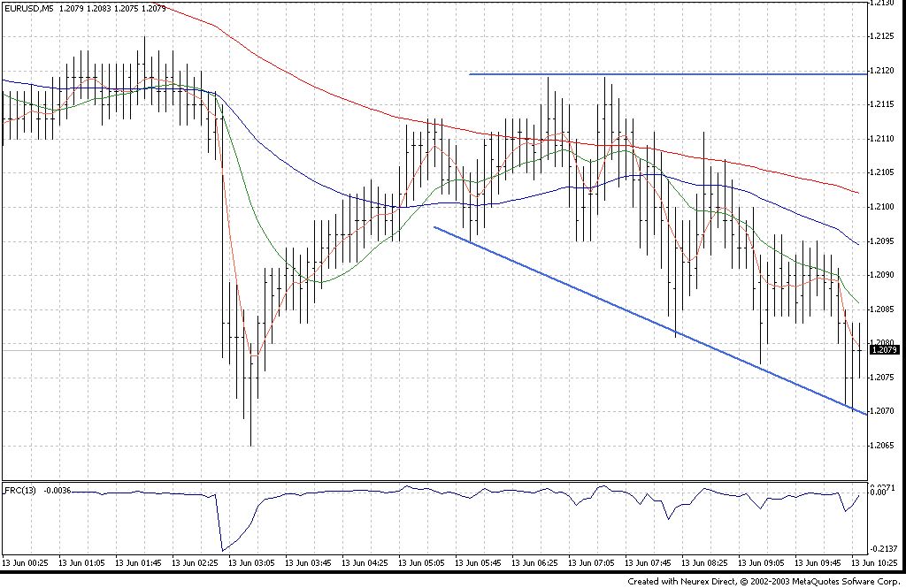This screenshot has width=906, height=588.
Task: Click the 1.2075 price axis label
Action: click(883, 378)
